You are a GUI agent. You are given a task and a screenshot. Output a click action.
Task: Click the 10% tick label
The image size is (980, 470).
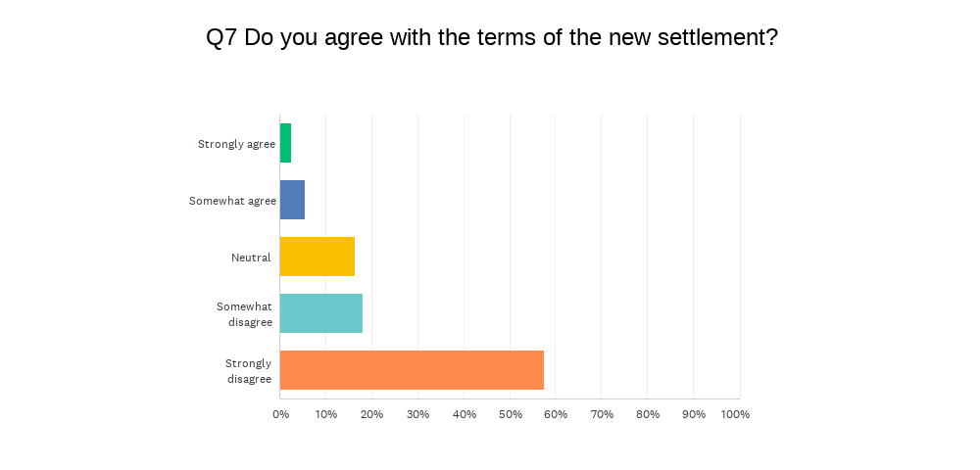click(326, 414)
